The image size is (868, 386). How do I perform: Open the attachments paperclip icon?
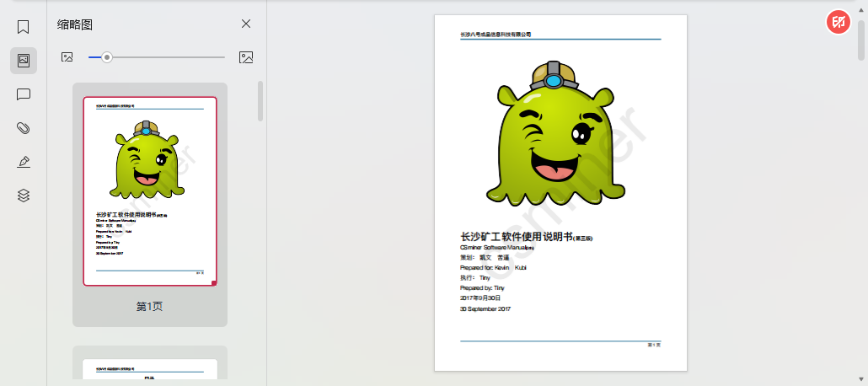tap(24, 128)
